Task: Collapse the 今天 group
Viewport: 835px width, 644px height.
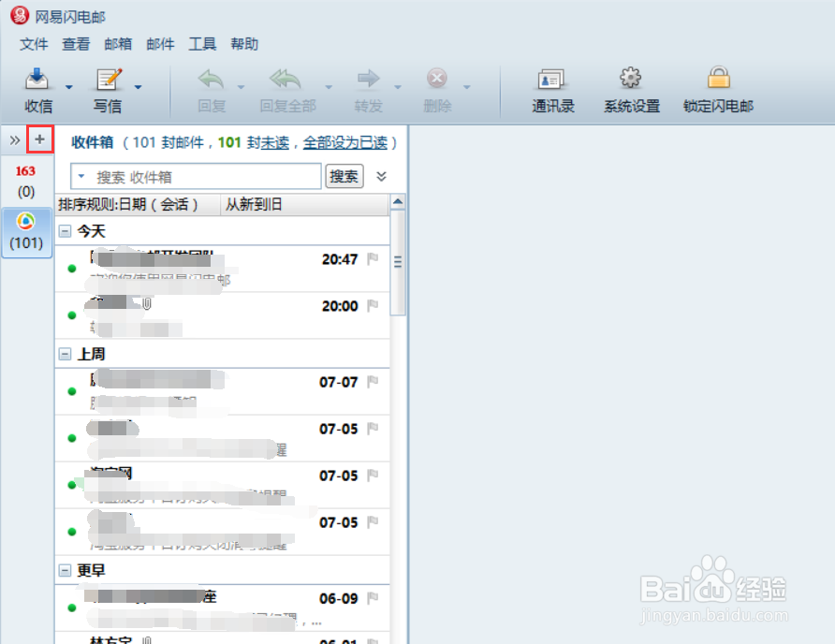Action: pyautogui.click(x=65, y=231)
